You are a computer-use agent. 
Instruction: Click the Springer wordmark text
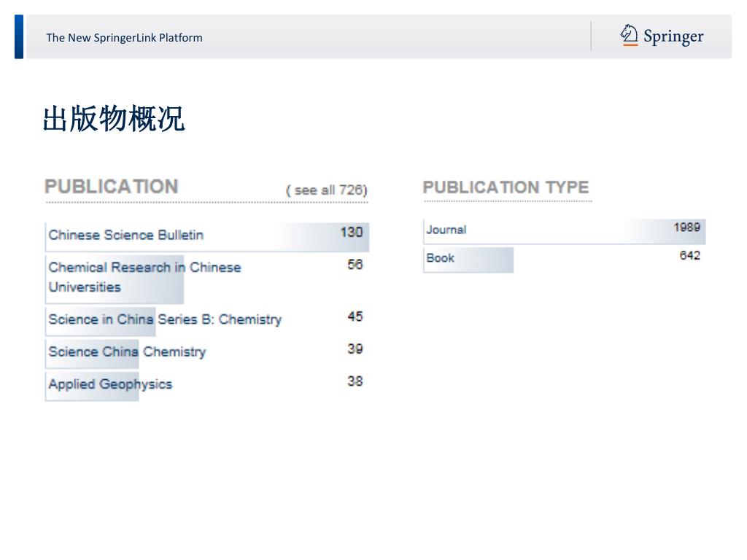(x=673, y=36)
